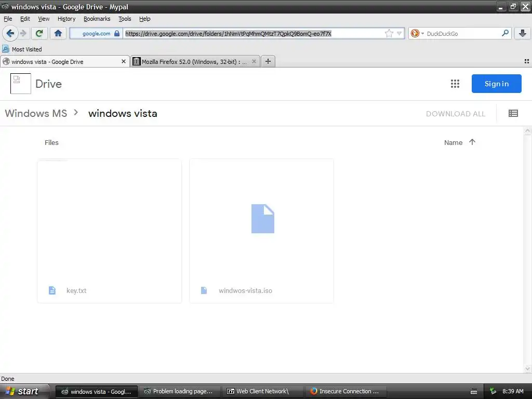This screenshot has width=532, height=399.
Task: Open the File menu
Action: pyautogui.click(x=8, y=19)
